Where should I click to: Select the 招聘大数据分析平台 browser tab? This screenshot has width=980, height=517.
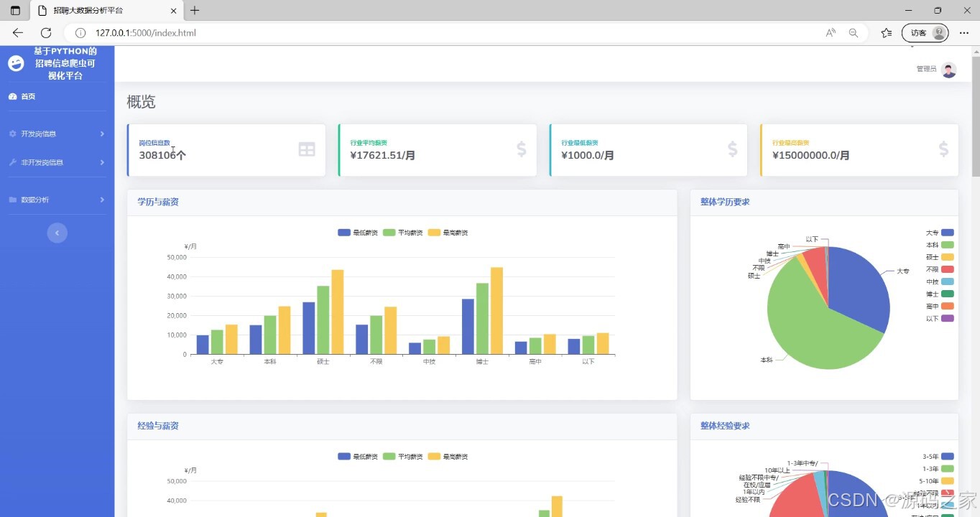pos(106,11)
